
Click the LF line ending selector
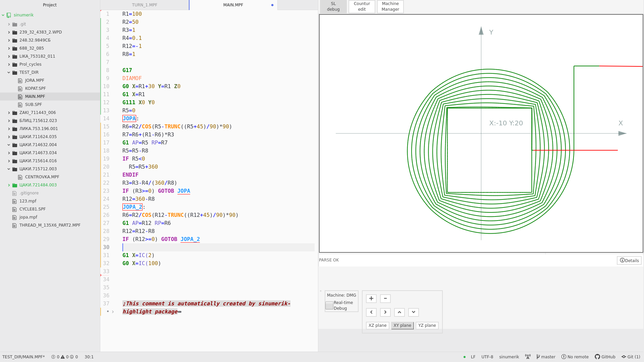(473, 357)
